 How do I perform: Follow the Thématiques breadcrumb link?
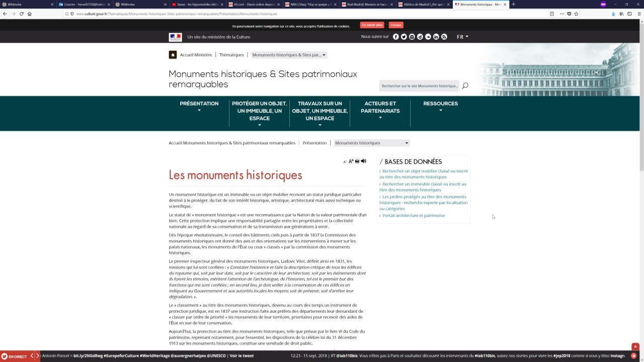coord(231,55)
